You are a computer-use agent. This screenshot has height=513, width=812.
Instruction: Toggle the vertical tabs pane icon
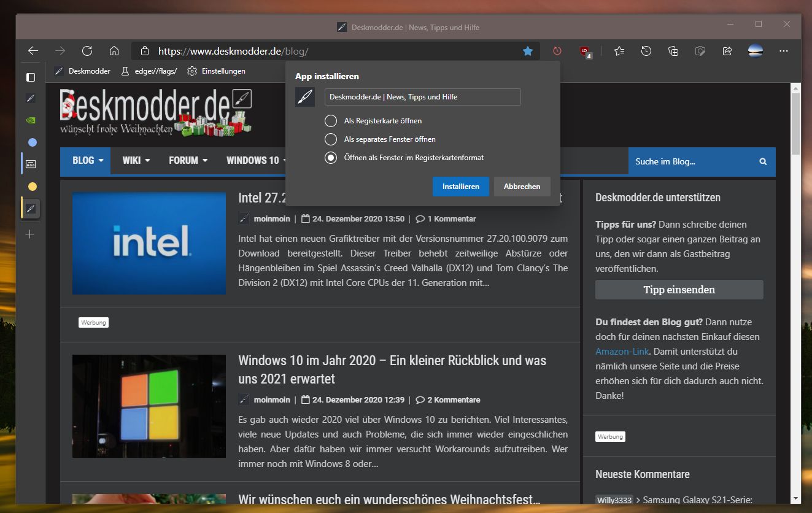point(31,77)
